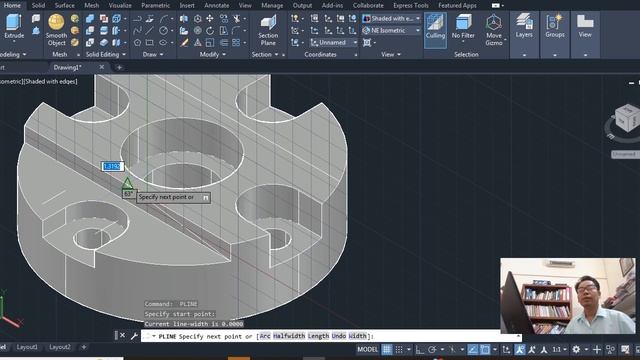
Task: Select the Circle draw tool
Action: (x=164, y=31)
